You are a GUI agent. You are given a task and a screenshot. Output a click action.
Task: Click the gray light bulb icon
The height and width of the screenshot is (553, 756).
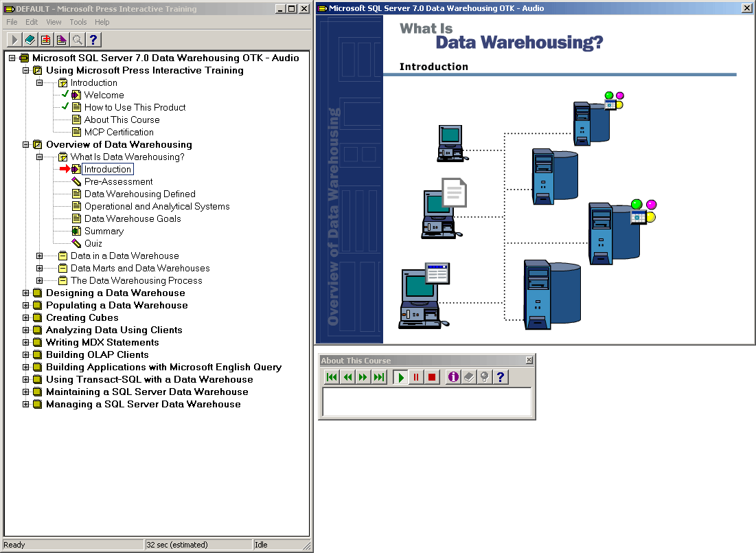(x=485, y=377)
